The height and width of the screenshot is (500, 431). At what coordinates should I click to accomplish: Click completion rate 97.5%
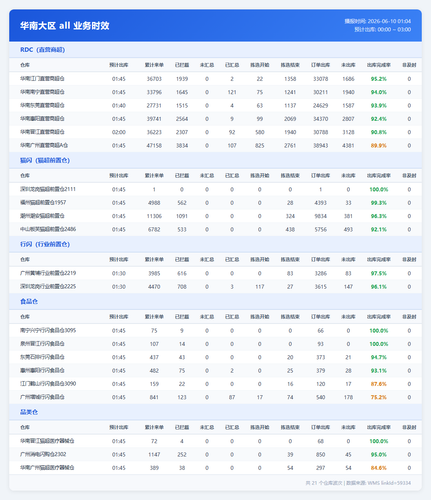click(379, 273)
